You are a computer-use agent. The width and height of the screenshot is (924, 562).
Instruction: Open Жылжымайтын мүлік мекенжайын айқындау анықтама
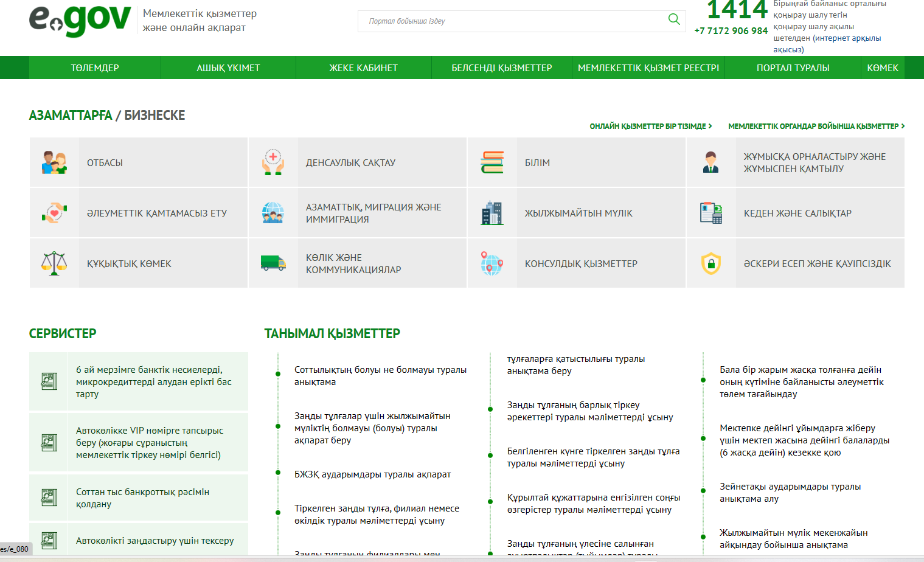(794, 539)
